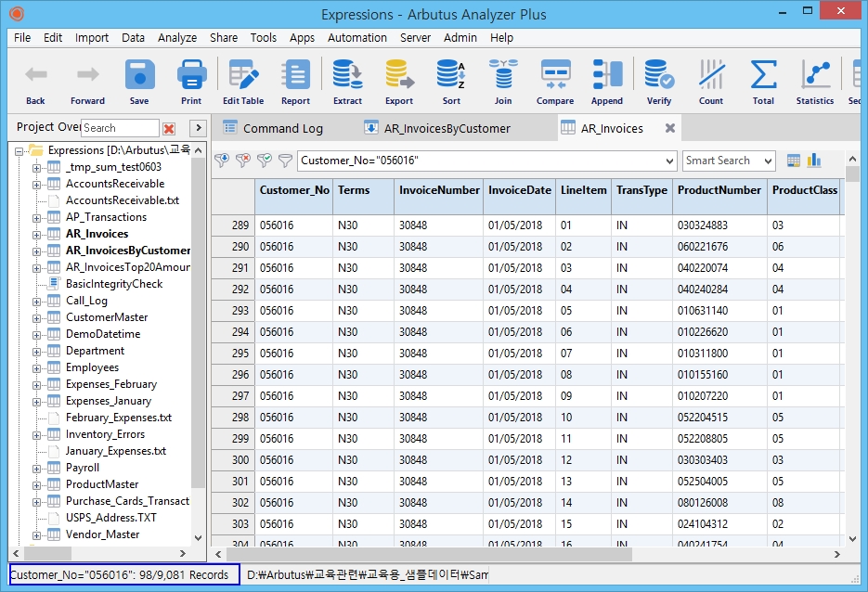
Task: Click the table view icon next to Smart Search
Action: pyautogui.click(x=793, y=161)
